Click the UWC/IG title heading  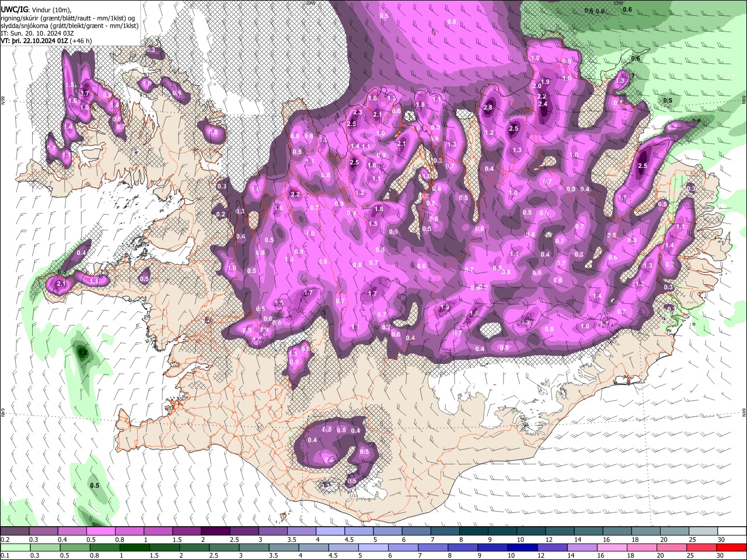coord(14,10)
